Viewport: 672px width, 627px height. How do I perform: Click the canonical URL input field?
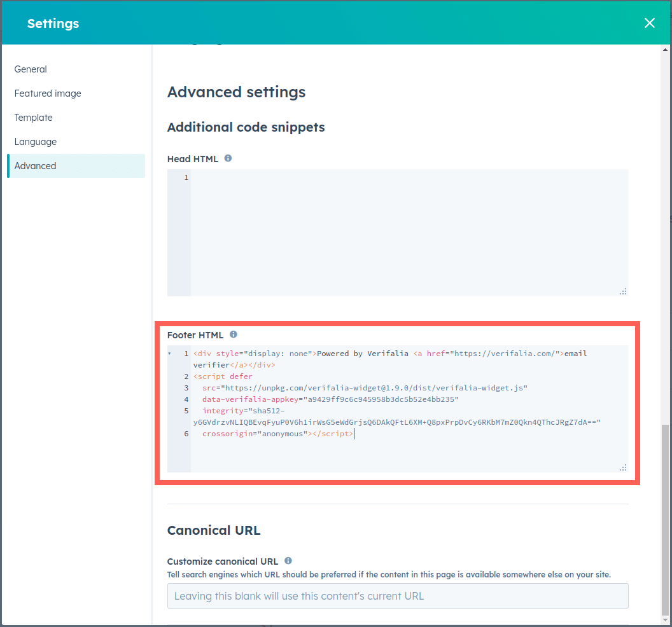click(398, 596)
